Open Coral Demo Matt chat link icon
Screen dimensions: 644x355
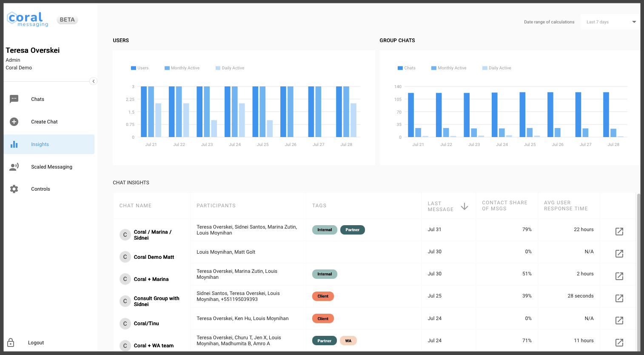tap(619, 254)
